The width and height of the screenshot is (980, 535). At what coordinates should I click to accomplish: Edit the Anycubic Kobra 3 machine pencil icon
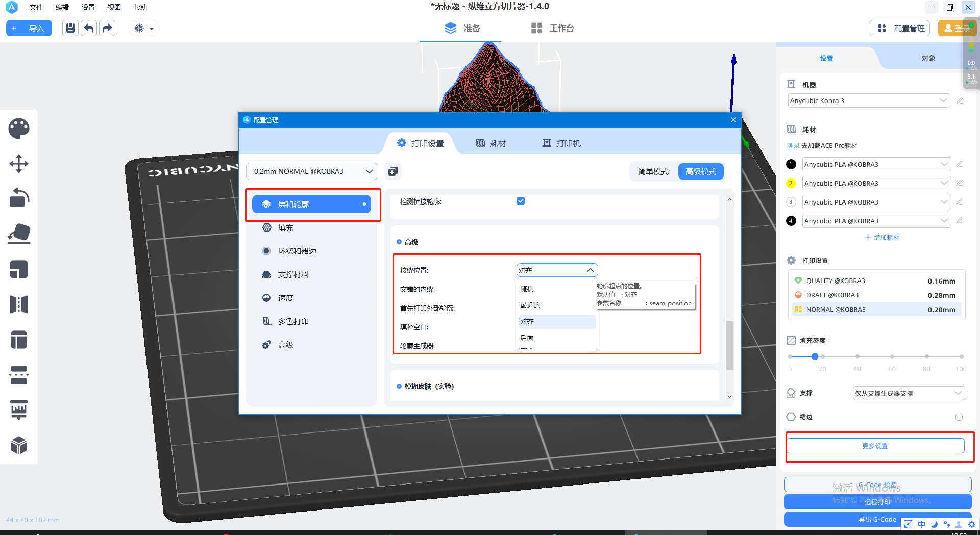click(x=960, y=100)
